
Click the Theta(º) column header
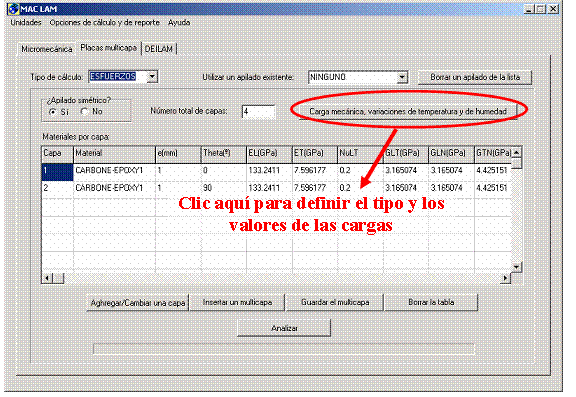224,154
